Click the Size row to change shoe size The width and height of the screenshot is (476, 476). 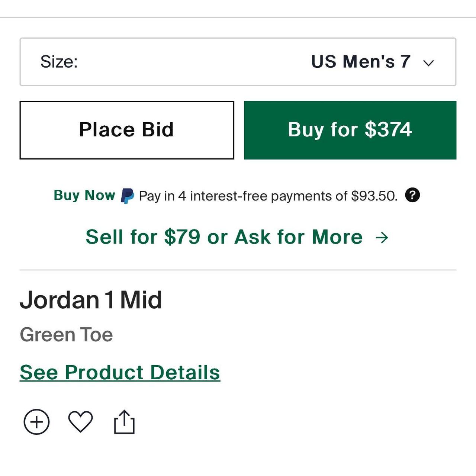coord(238,61)
